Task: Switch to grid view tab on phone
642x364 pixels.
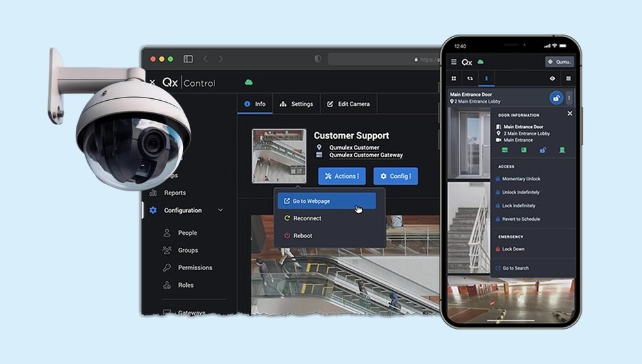Action: tap(454, 78)
